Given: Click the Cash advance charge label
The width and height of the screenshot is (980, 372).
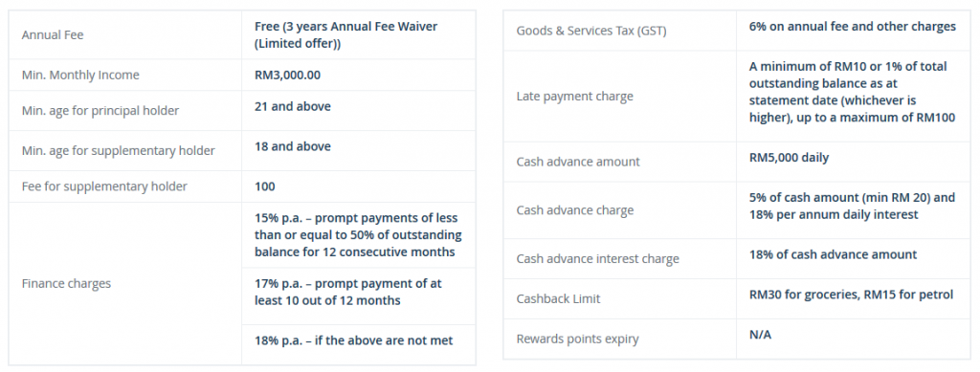Looking at the screenshot, I should [x=575, y=210].
